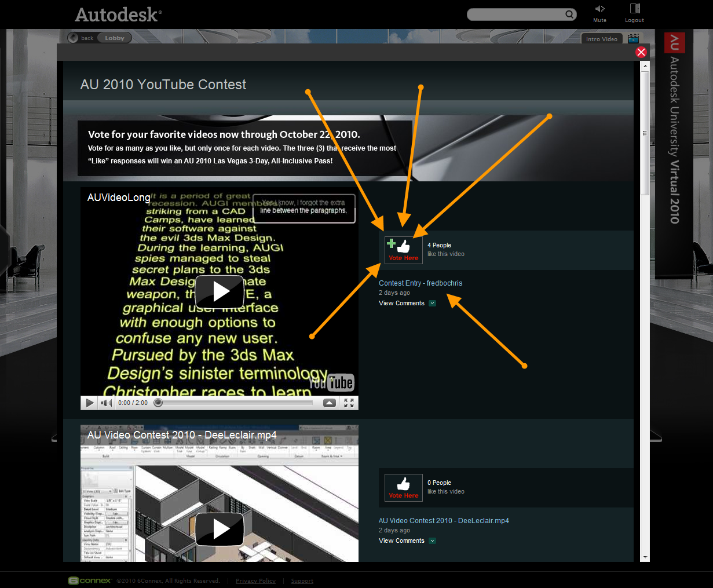Click the 'AU 2010 YouTube Contest' heading

tap(163, 85)
